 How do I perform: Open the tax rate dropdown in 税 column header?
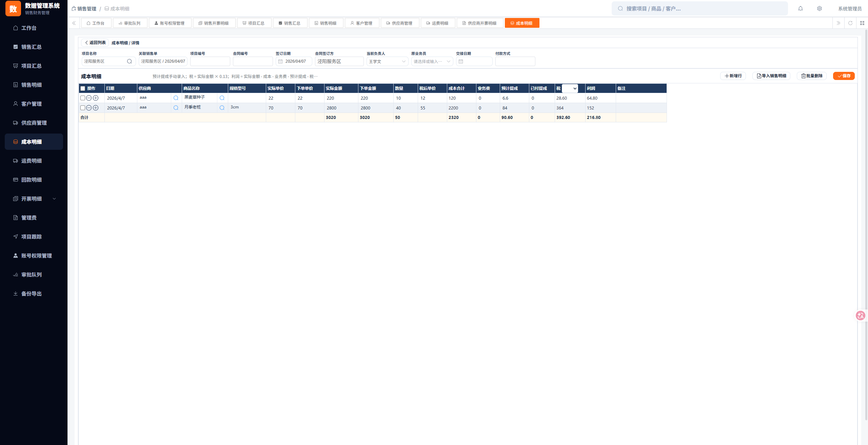pyautogui.click(x=570, y=88)
